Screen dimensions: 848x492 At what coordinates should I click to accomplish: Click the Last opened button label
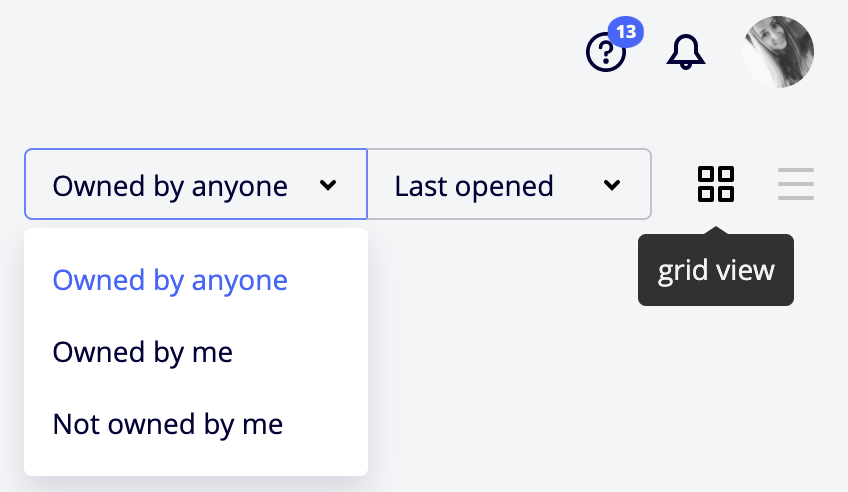coord(474,186)
